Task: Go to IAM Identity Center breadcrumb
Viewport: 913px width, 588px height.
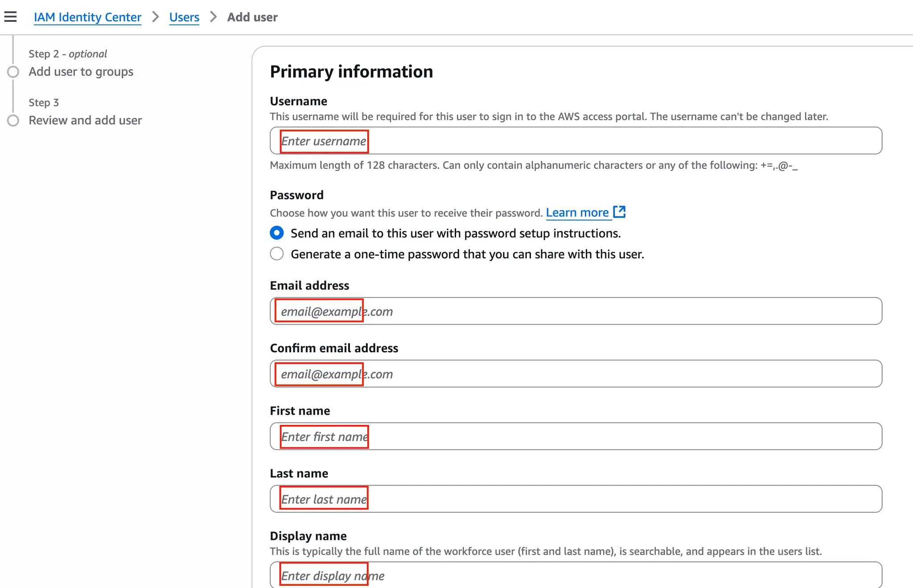Action: [x=87, y=17]
